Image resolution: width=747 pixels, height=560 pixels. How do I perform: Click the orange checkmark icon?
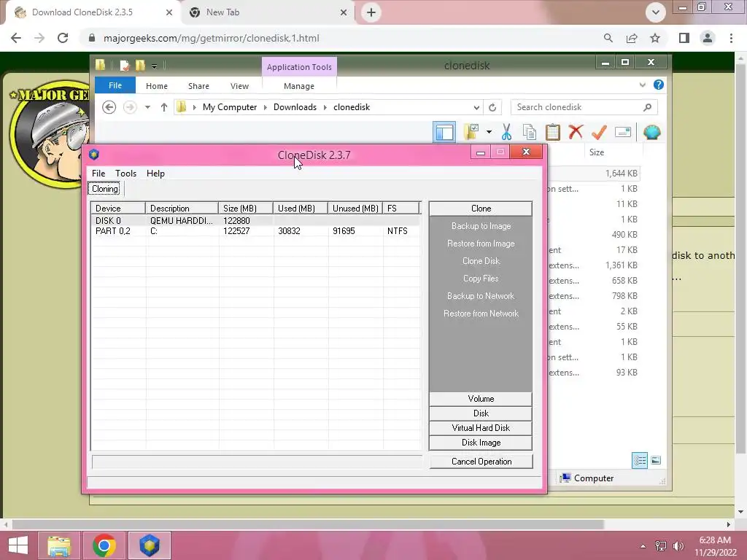[599, 132]
